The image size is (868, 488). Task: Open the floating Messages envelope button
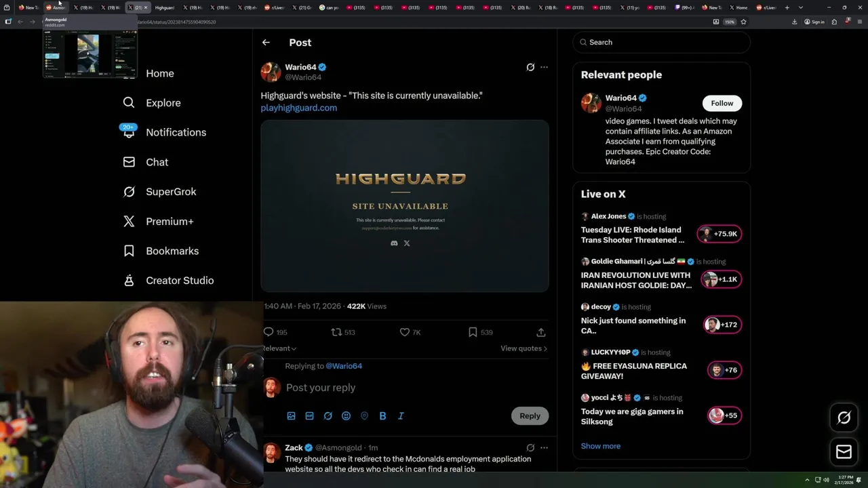844,451
